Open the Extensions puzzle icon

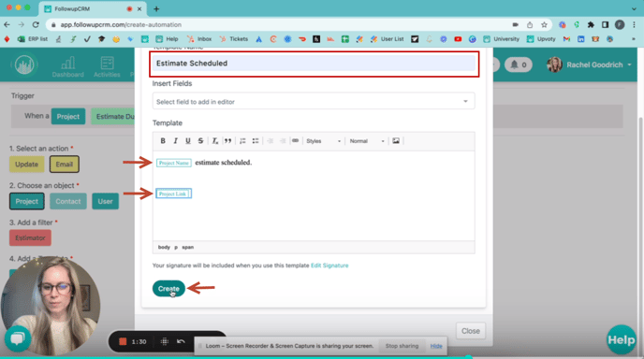591,24
